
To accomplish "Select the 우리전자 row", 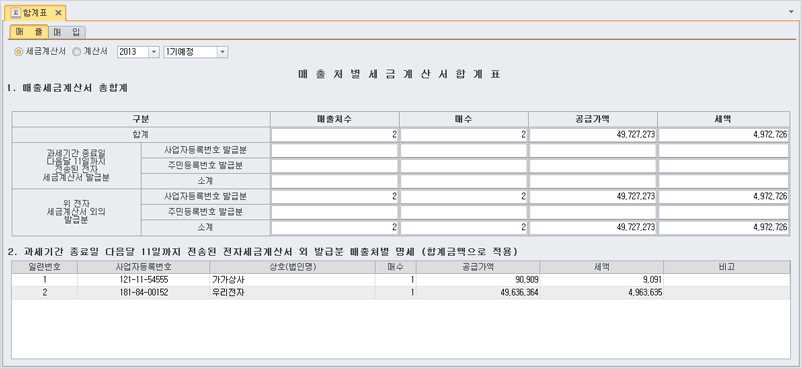I will point(400,293).
